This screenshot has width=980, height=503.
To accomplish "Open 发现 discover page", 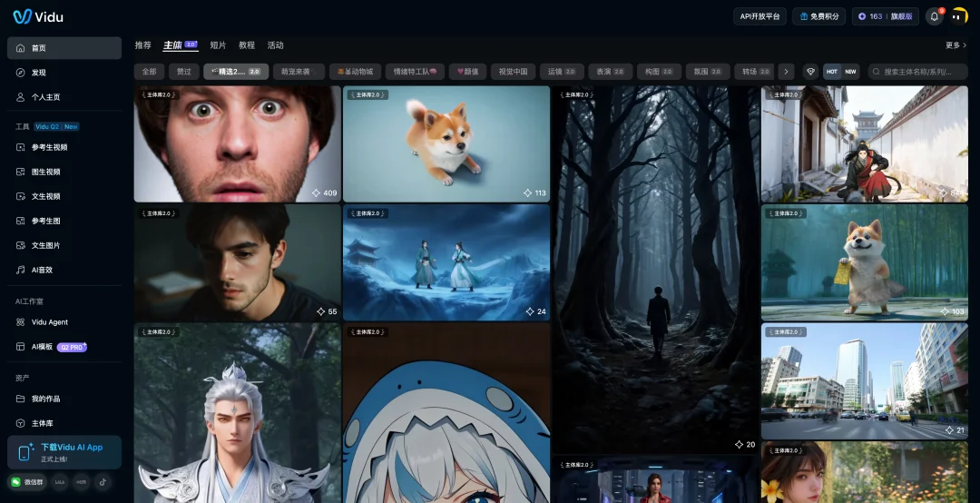I will tap(38, 73).
